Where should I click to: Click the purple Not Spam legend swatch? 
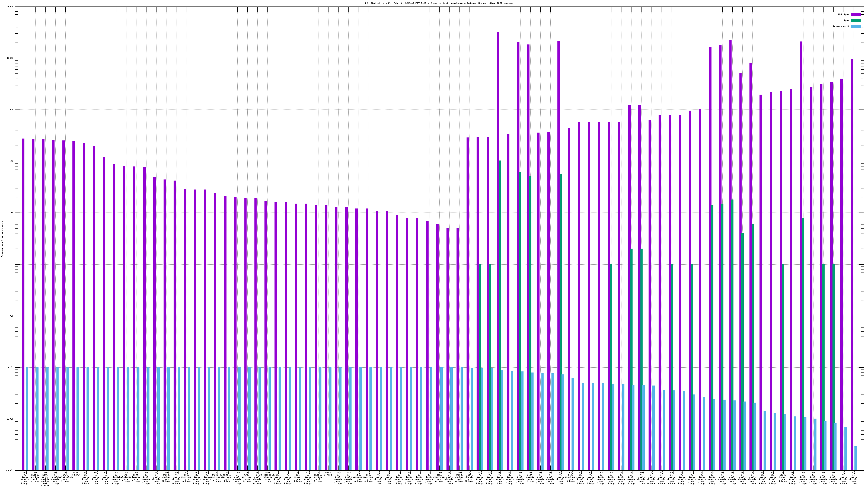(x=856, y=14)
